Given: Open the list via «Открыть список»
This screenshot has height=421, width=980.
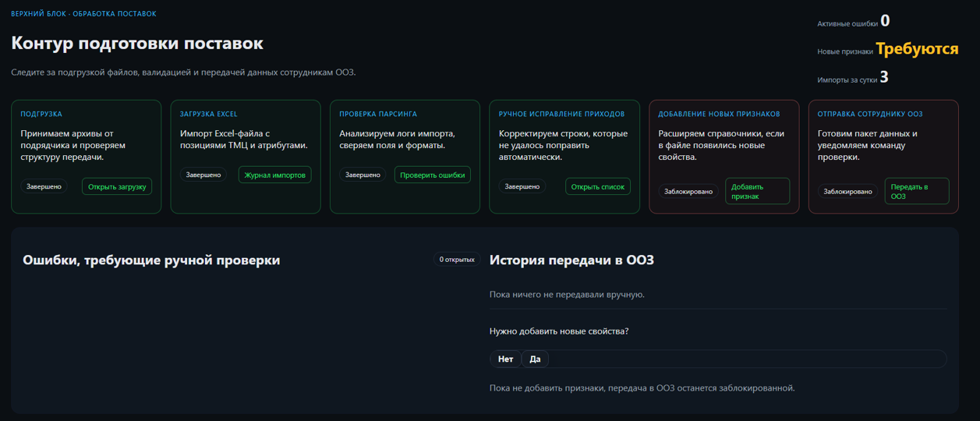Looking at the screenshot, I should pos(597,187).
